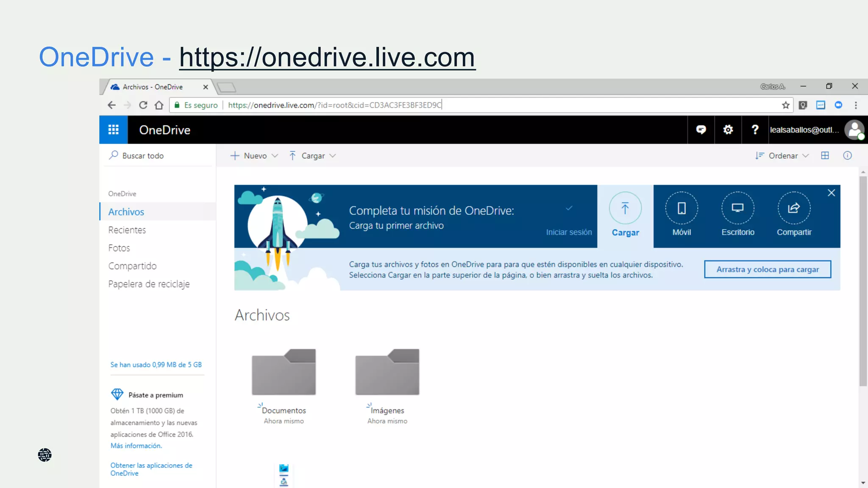
Task: Close the Archivos - OneDrive tab
Action: pyautogui.click(x=206, y=87)
